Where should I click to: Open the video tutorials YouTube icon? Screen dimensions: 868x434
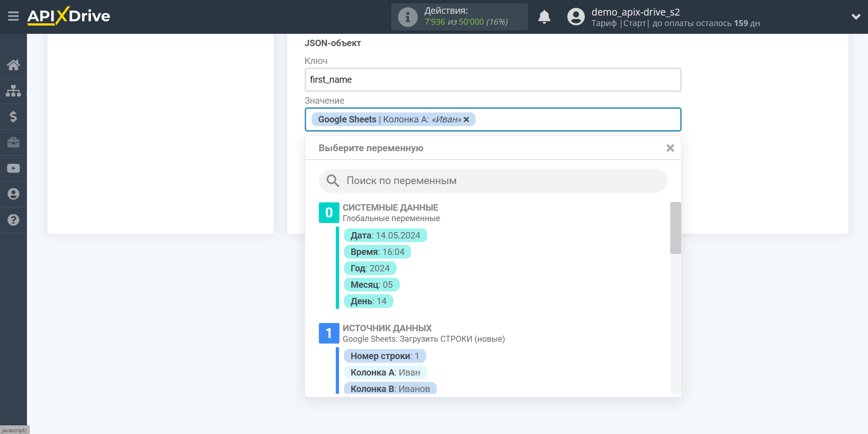(13, 168)
